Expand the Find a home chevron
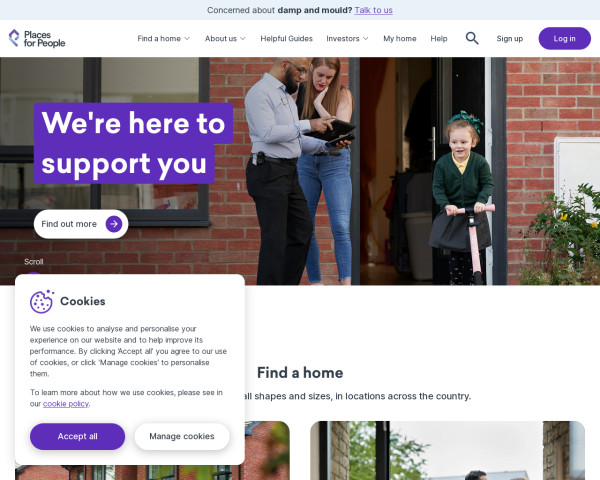Screen dimensions: 600x480 (187, 39)
